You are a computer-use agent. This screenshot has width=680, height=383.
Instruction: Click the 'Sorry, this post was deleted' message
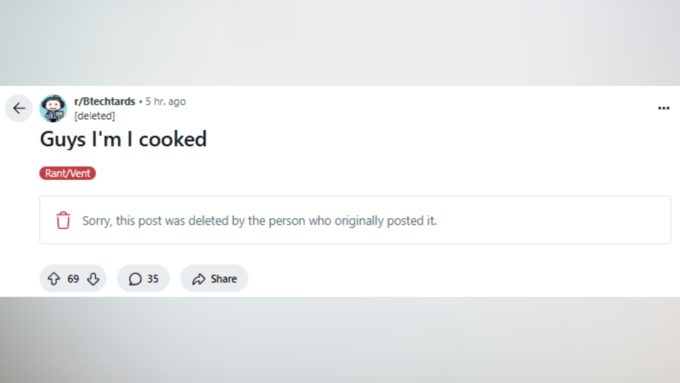point(259,220)
